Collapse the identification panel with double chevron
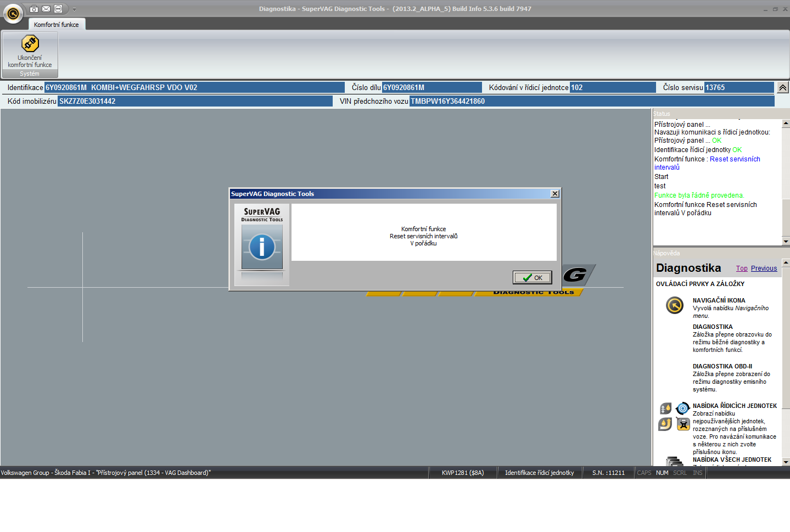 tap(783, 87)
